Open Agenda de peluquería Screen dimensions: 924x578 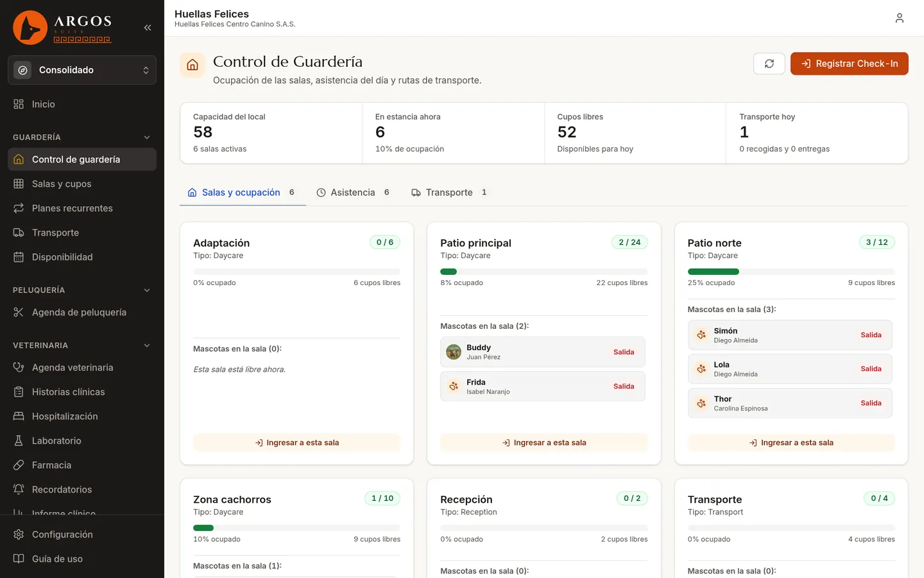[82, 312]
